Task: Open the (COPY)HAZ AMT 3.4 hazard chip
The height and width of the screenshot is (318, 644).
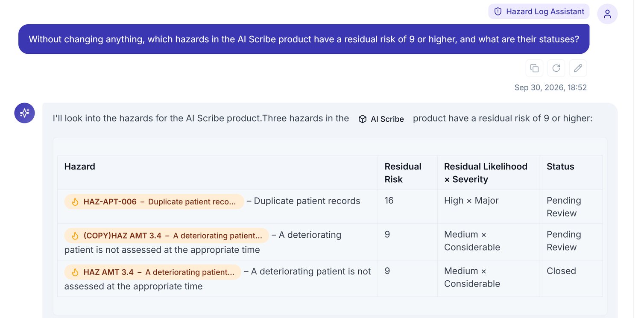Action: point(167,236)
